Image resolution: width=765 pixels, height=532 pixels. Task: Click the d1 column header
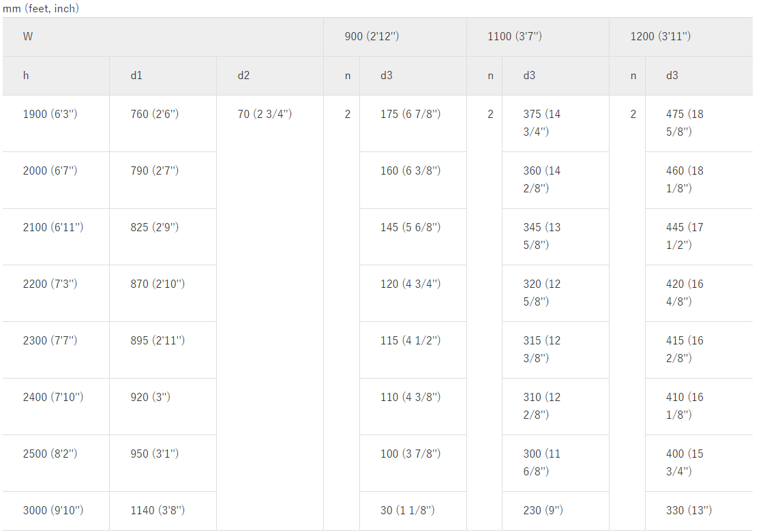(136, 76)
